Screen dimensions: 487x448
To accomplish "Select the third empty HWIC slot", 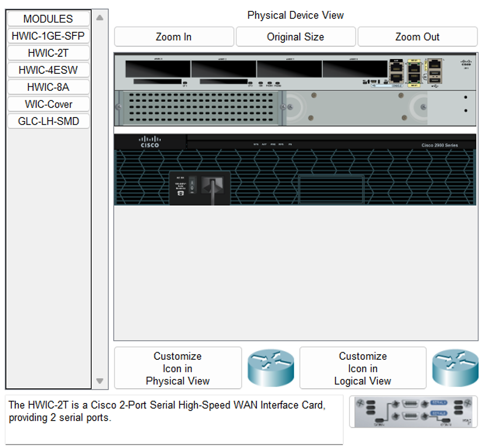I will [x=289, y=68].
